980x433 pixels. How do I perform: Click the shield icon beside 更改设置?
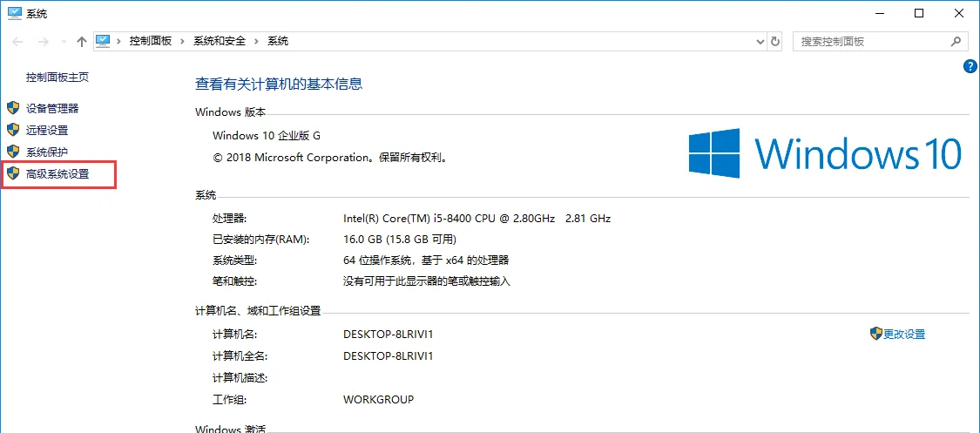pyautogui.click(x=875, y=334)
